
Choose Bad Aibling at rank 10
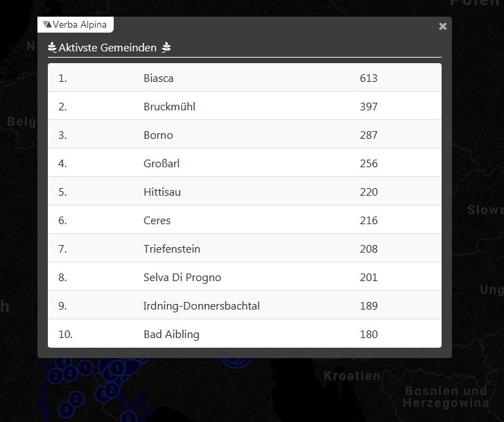pyautogui.click(x=171, y=335)
